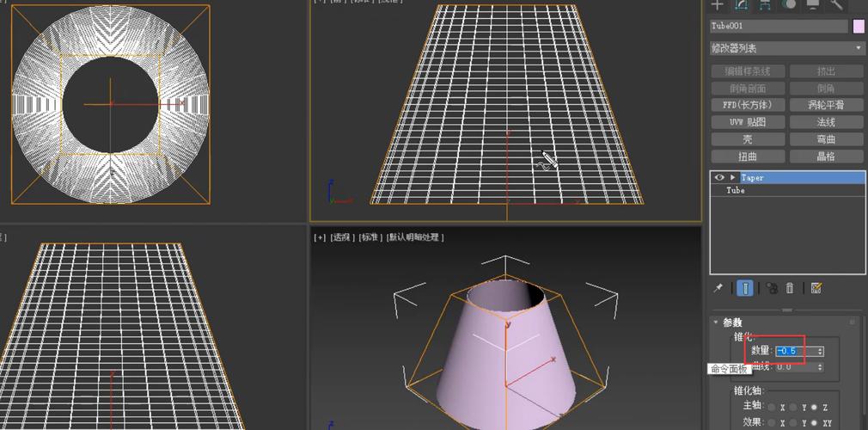Select 效果 X radio button
This screenshot has width=868, height=430.
771,422
